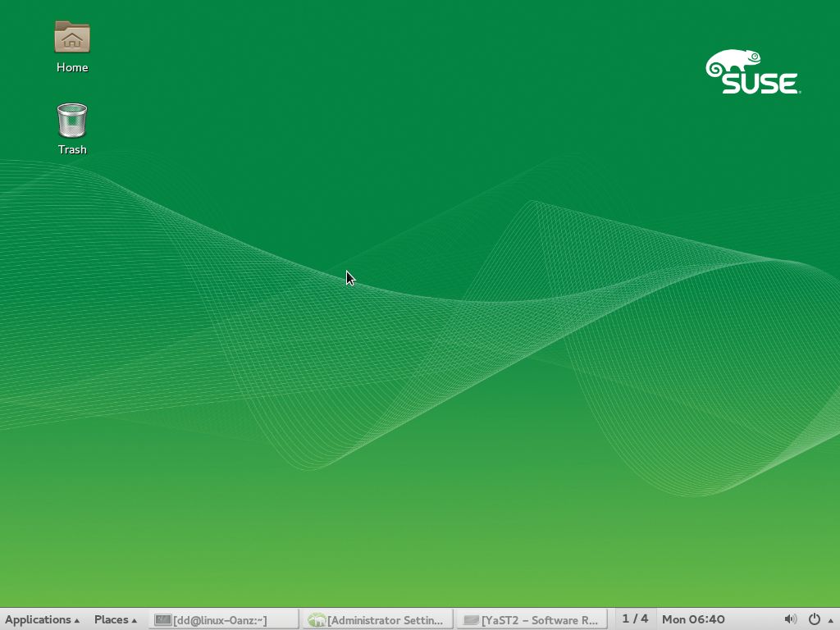Expand the arrow beside Places

(134, 620)
